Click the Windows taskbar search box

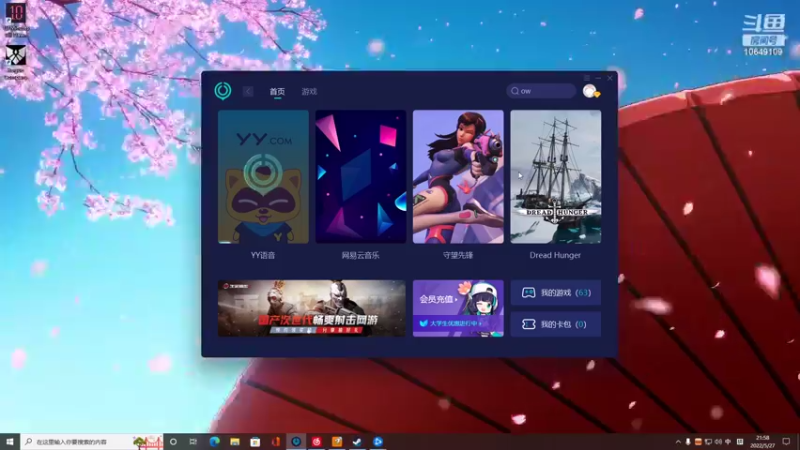click(x=92, y=441)
